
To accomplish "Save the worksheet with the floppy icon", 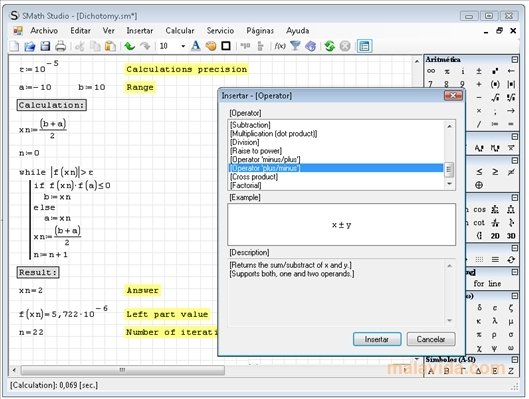I will [x=45, y=46].
